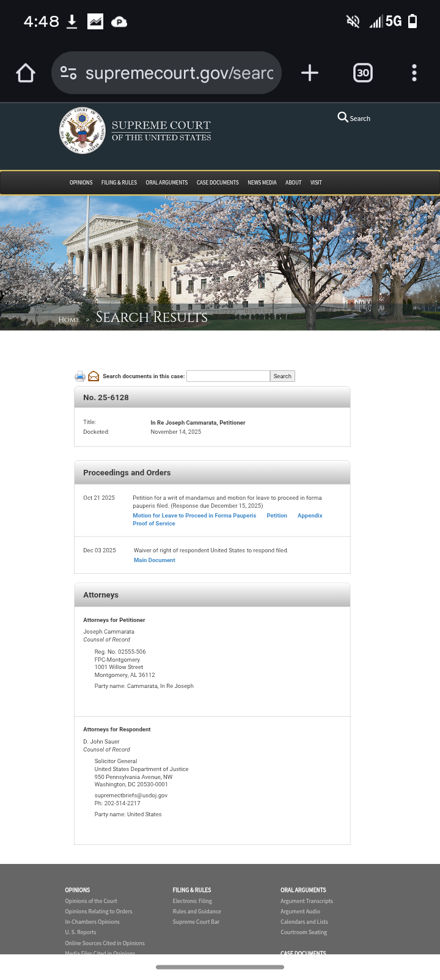Click the docket number No. 25-6128
Screen dimensions: 440x980
point(106,398)
